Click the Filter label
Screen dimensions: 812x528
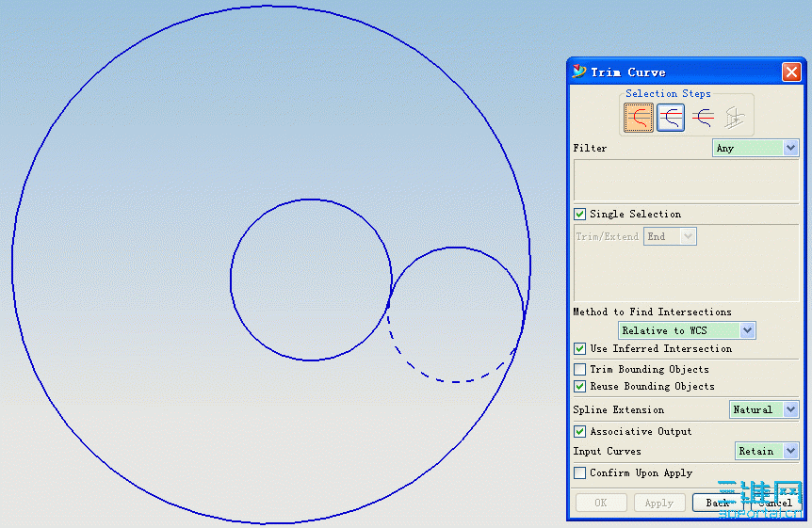tap(590, 148)
